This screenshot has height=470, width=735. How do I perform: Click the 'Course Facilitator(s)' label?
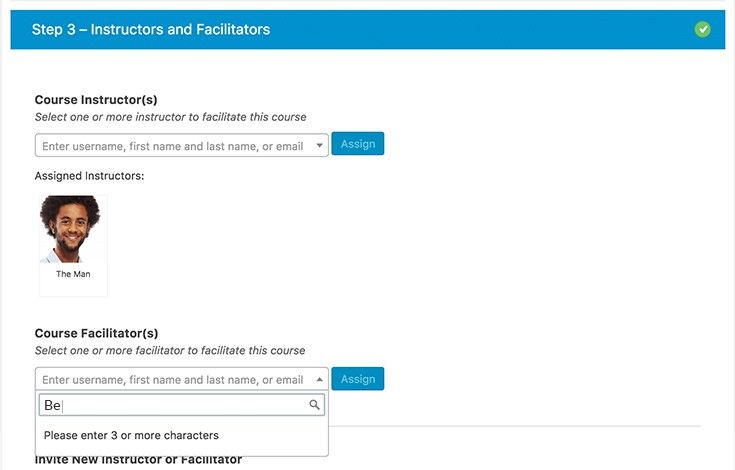pyautogui.click(x=97, y=333)
